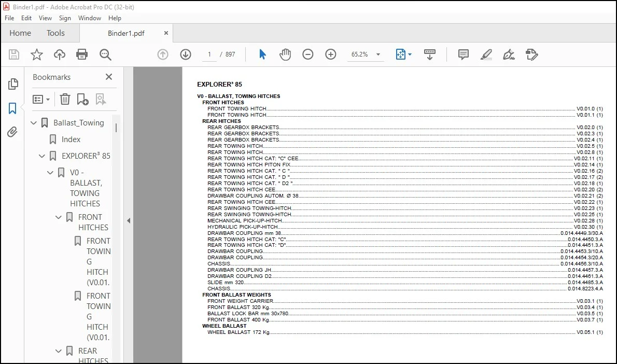Select the Index bookmark
The width and height of the screenshot is (617, 364).
point(71,139)
